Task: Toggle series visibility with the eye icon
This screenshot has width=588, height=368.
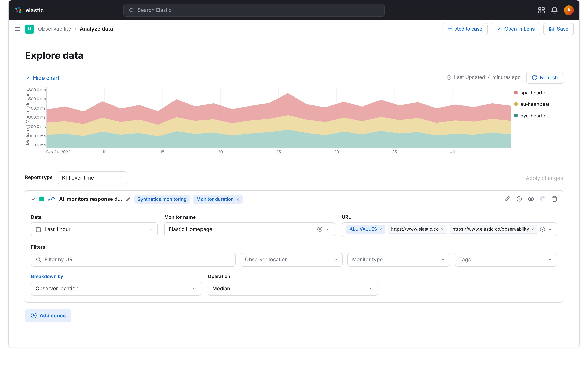Action: click(x=531, y=199)
